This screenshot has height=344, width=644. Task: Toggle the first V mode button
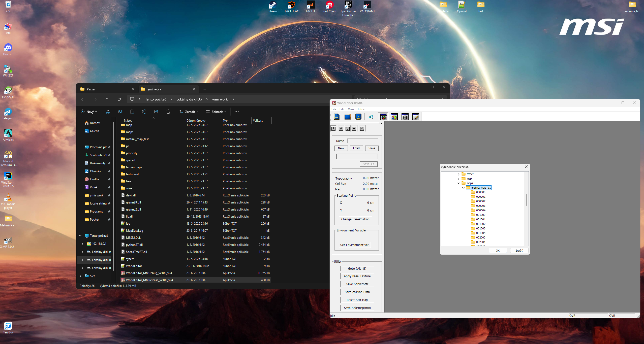[341, 129]
